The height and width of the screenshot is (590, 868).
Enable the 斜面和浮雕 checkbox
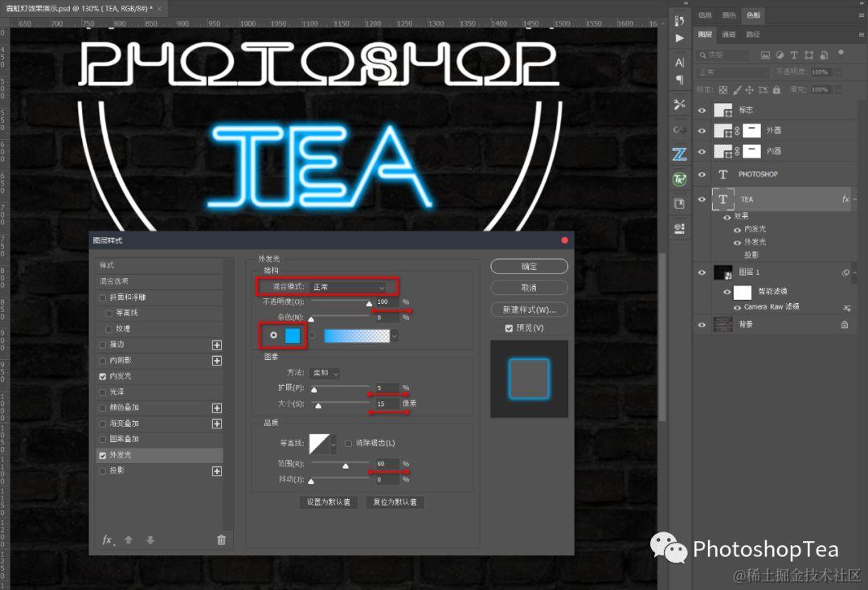(x=102, y=297)
